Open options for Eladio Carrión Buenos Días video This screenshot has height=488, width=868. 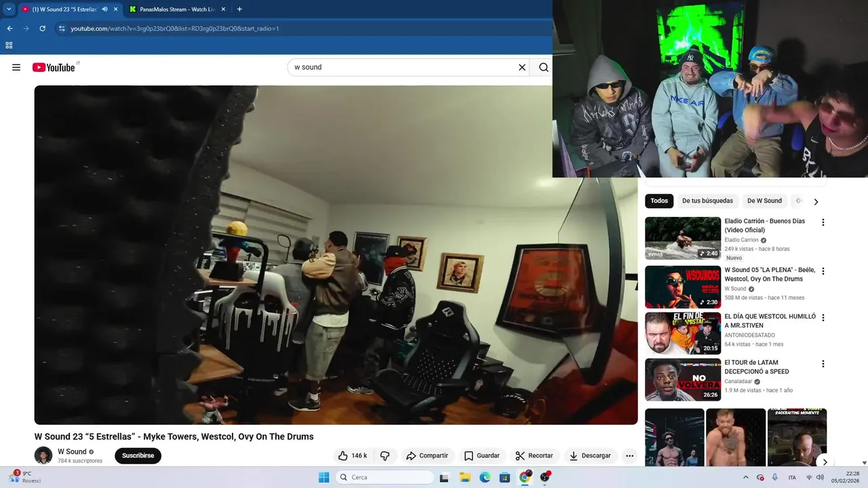coord(823,222)
